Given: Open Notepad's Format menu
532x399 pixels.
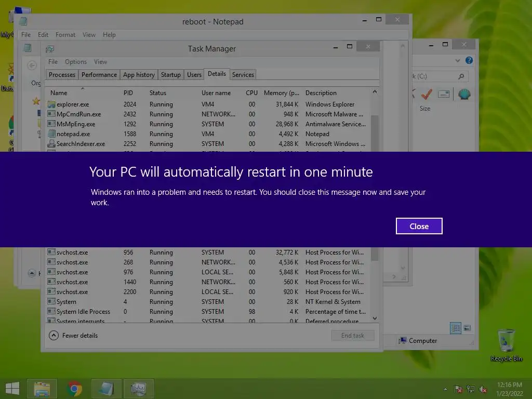Looking at the screenshot, I should [x=65, y=35].
